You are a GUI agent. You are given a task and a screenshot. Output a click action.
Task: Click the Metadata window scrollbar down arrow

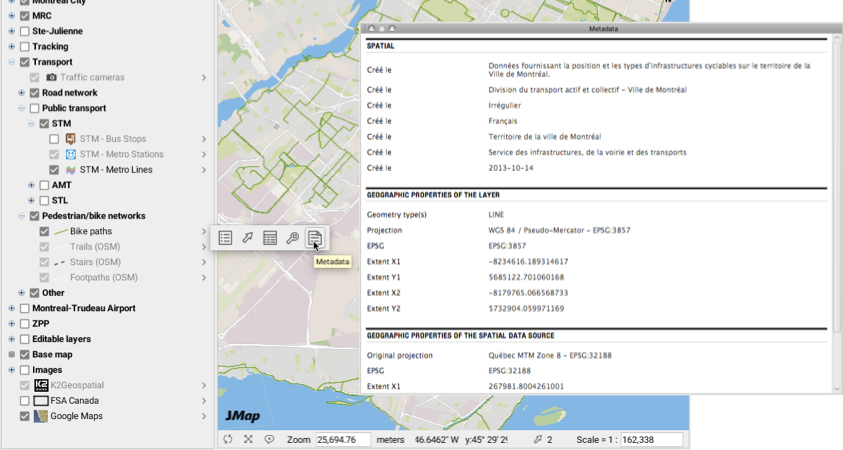[837, 388]
